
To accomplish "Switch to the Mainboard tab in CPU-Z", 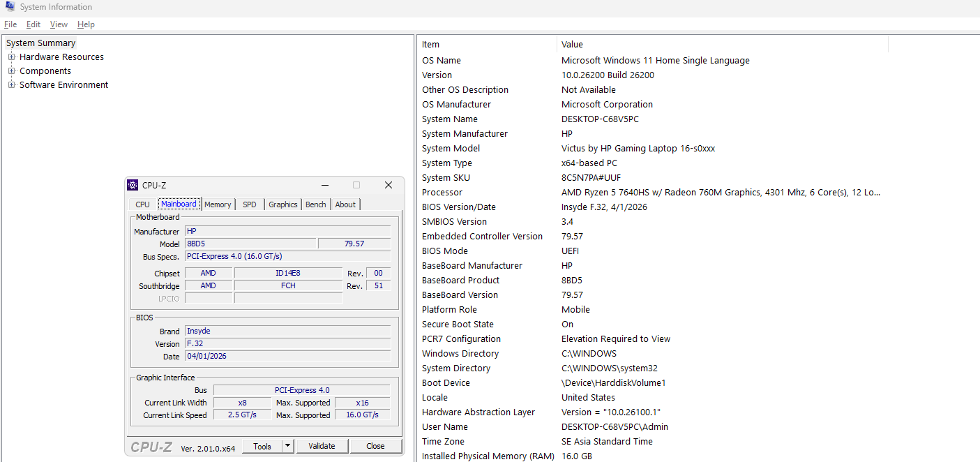I will 179,204.
